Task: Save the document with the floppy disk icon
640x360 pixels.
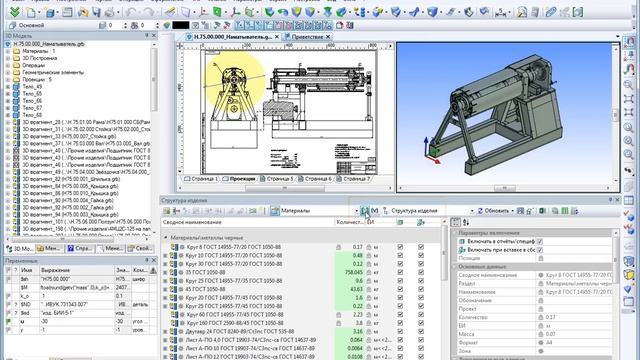Action: (96, 12)
